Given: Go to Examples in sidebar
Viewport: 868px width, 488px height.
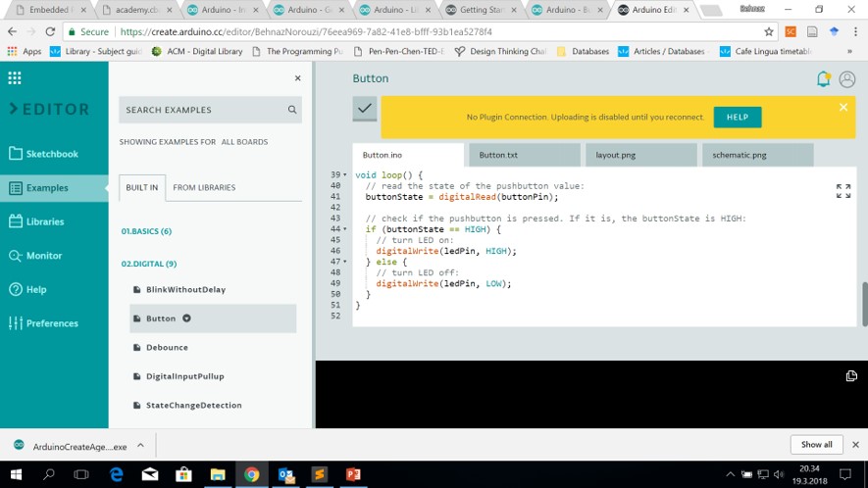Looking at the screenshot, I should point(54,187).
